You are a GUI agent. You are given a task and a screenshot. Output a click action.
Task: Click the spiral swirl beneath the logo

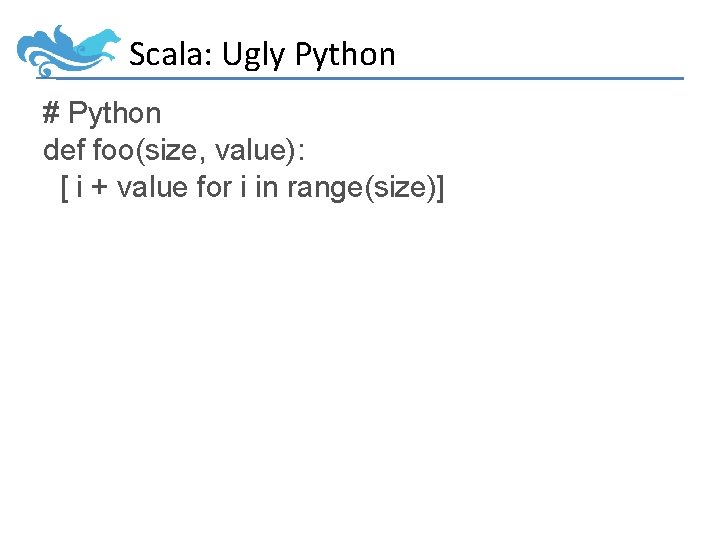point(45,71)
